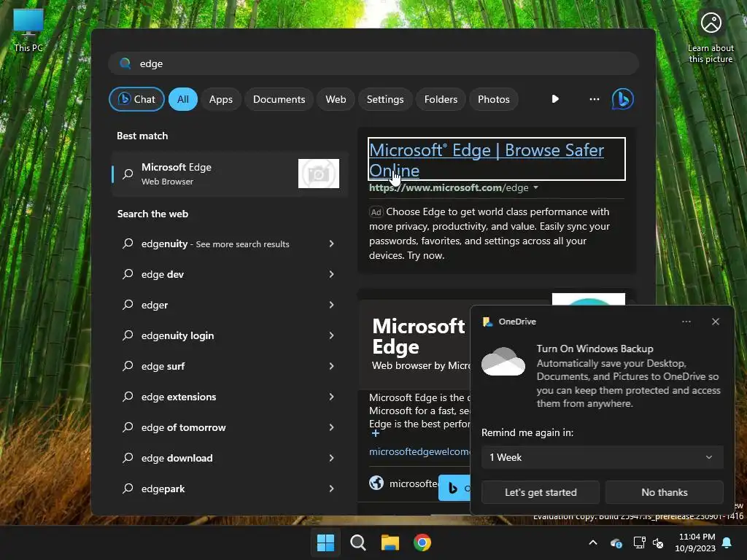
Task: Search the web for edge dev
Action: [x=230, y=274]
